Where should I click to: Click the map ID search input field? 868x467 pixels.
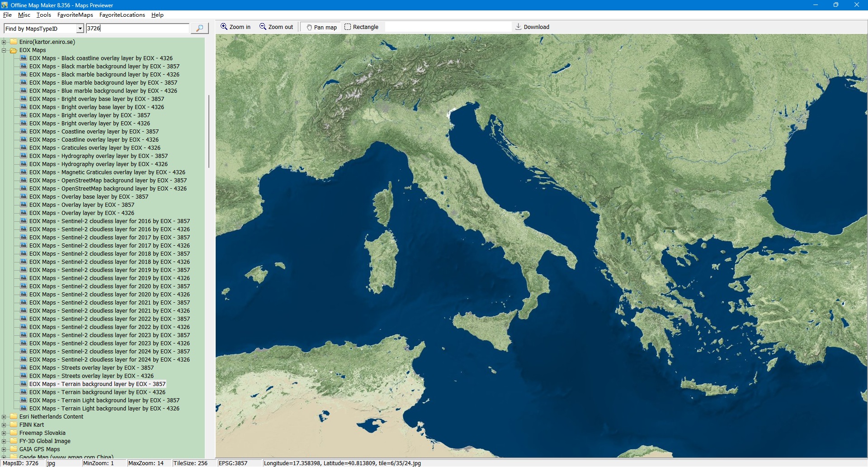point(137,29)
